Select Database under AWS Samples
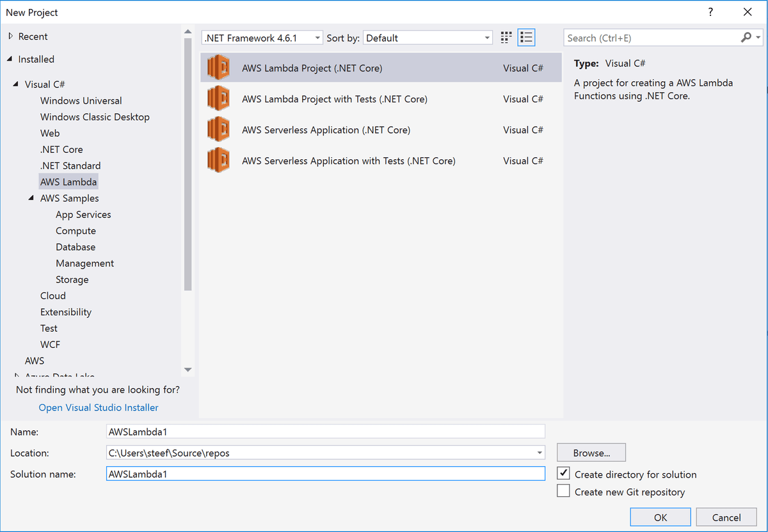 pos(76,247)
